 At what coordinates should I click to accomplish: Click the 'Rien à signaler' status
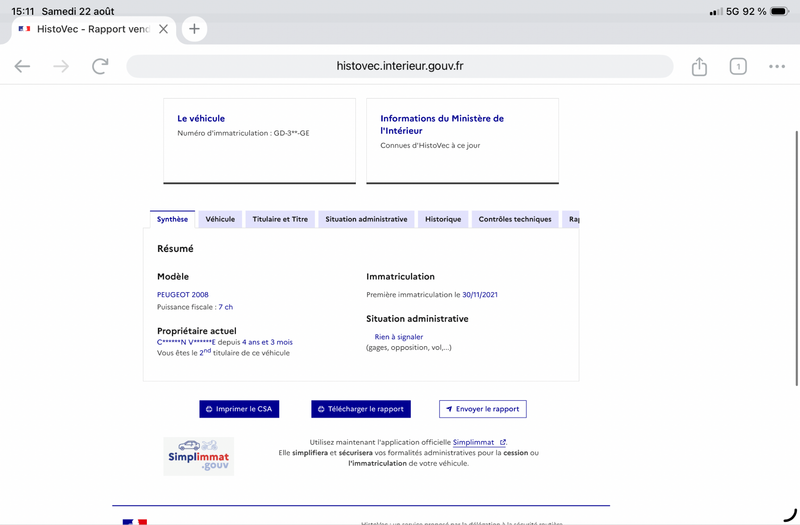398,337
